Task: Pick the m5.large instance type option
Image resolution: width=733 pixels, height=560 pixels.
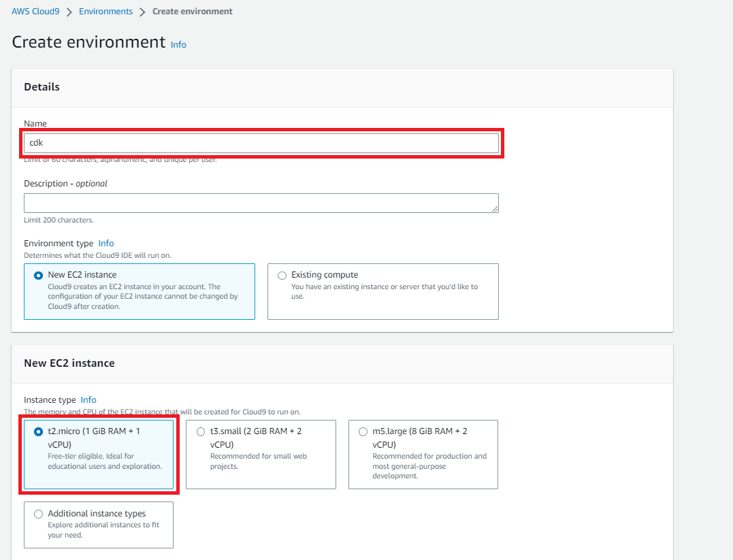Action: coord(363,431)
